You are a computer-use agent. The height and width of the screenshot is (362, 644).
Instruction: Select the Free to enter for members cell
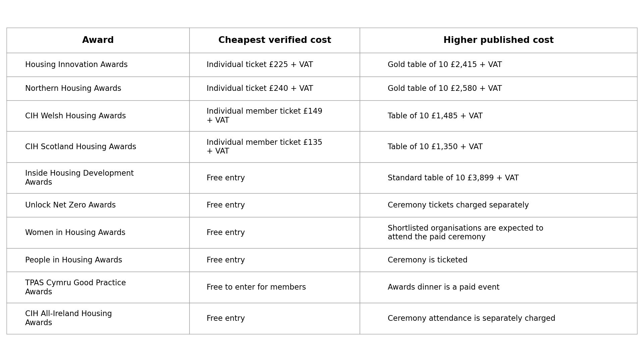(275, 287)
